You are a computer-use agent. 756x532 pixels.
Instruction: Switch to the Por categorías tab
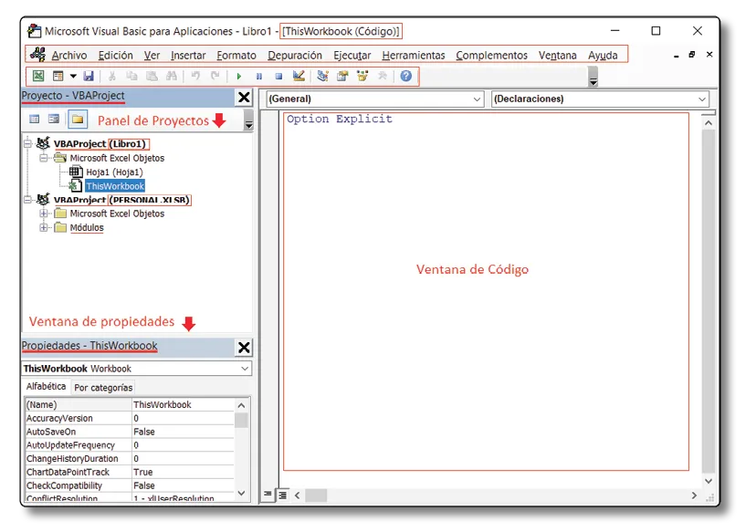pyautogui.click(x=103, y=387)
